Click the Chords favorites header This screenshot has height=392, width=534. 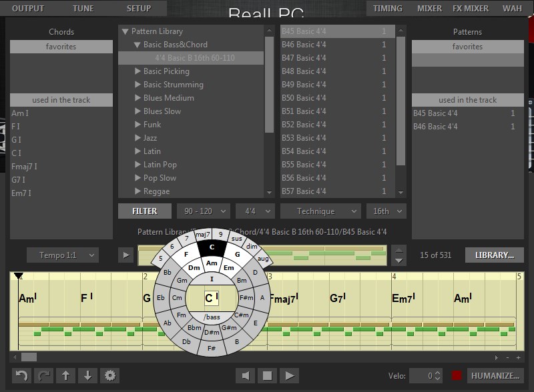coord(61,47)
